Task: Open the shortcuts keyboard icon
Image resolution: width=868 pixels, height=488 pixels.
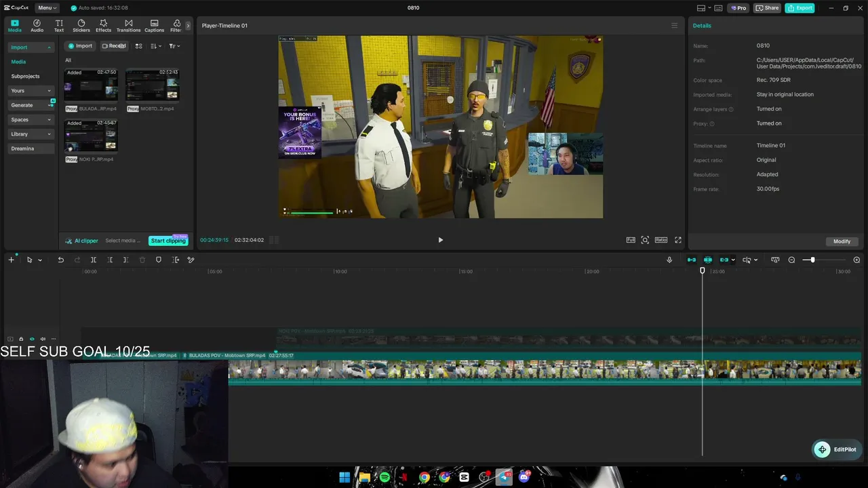Action: click(718, 8)
